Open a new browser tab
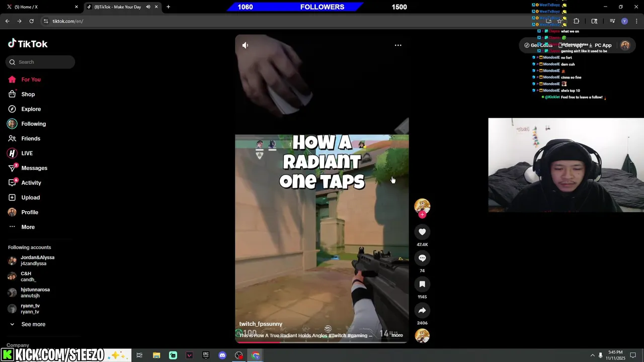Image resolution: width=644 pixels, height=362 pixels. 168,7
